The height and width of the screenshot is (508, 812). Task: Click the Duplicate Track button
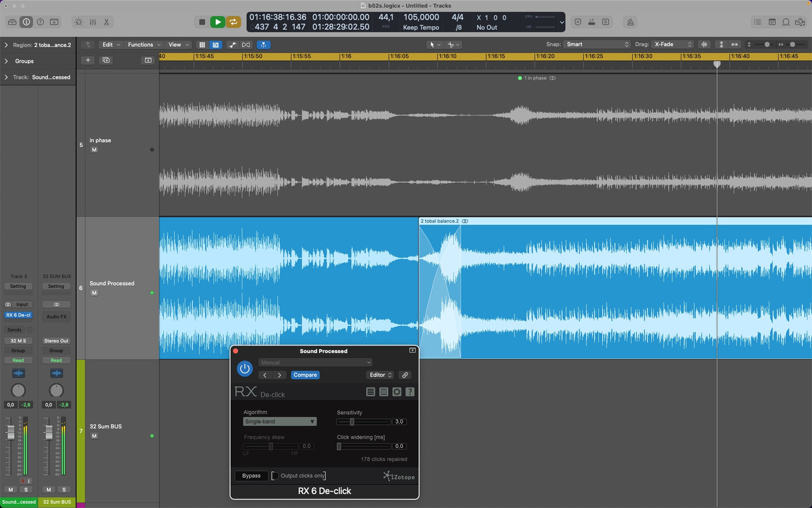click(x=106, y=60)
